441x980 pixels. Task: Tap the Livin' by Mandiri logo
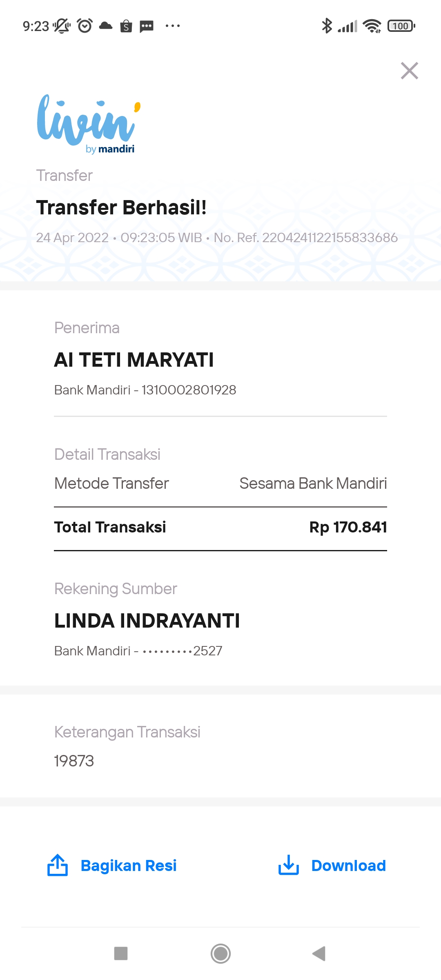pos(89,124)
